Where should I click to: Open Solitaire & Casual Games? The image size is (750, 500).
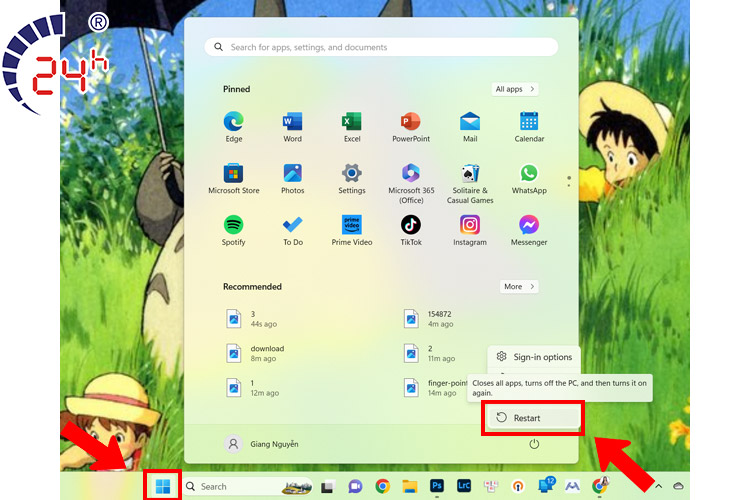click(x=470, y=183)
